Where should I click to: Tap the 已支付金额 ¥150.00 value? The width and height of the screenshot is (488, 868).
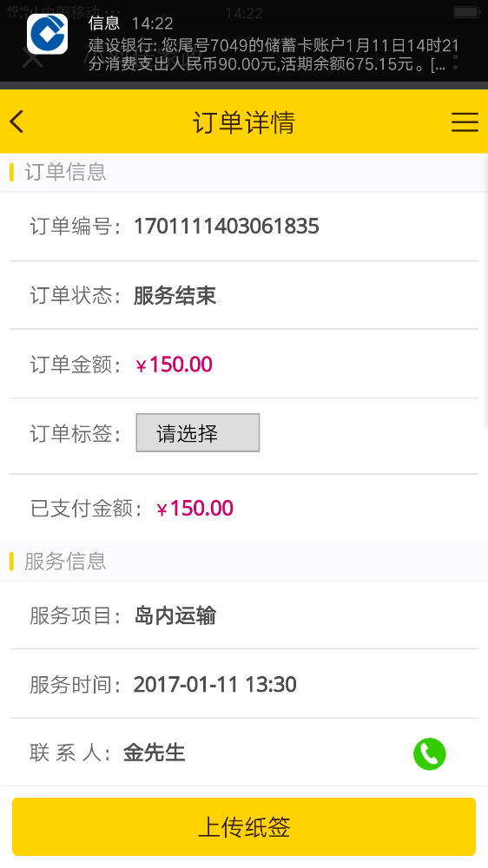click(x=195, y=509)
